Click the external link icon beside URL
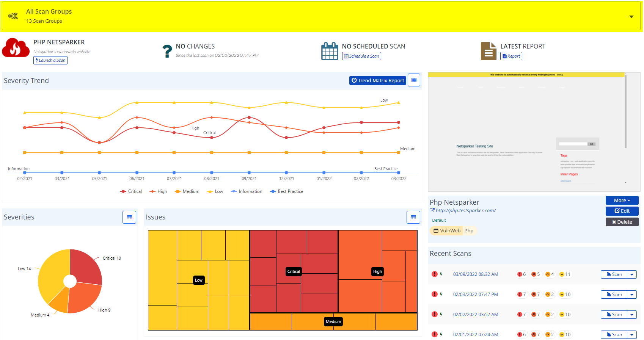The image size is (644, 340). coord(432,210)
